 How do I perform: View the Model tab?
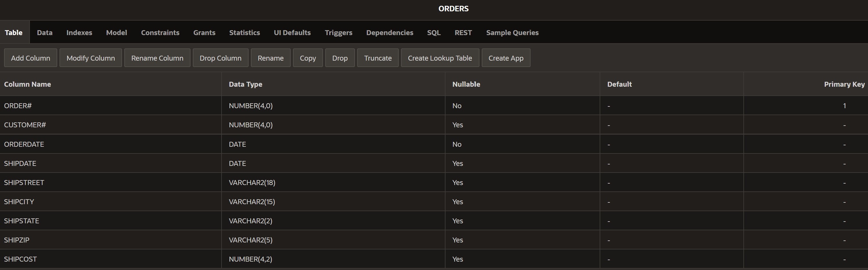click(116, 32)
